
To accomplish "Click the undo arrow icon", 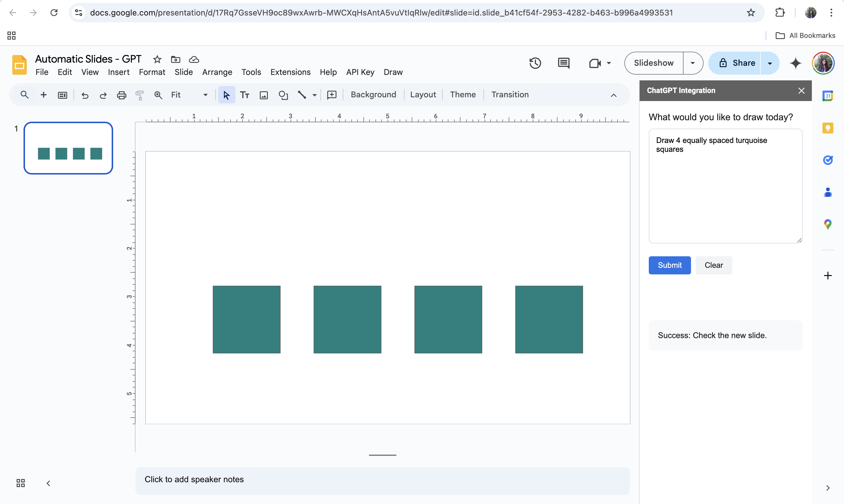I will click(85, 95).
